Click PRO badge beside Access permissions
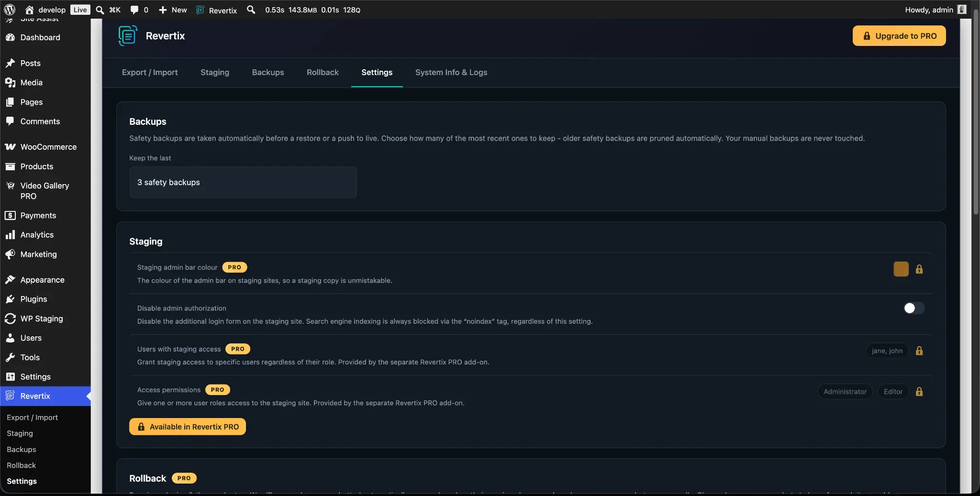Viewport: 980px width, 496px height. point(218,390)
